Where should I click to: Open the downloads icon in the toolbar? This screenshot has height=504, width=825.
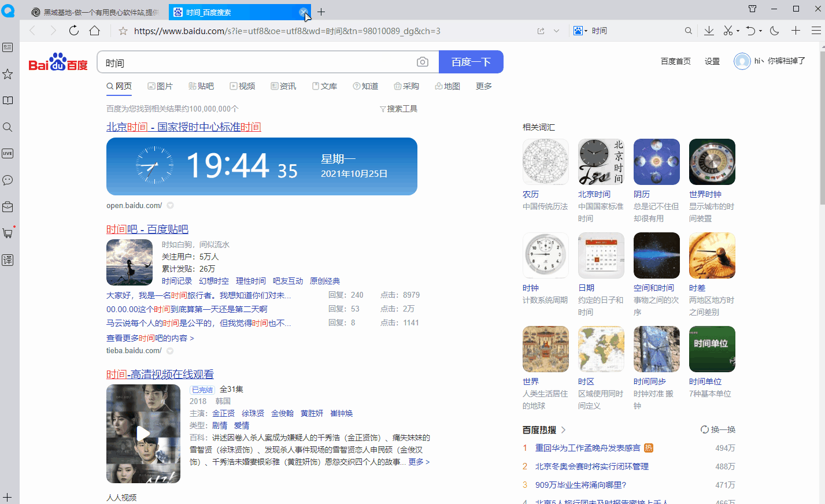coord(709,31)
